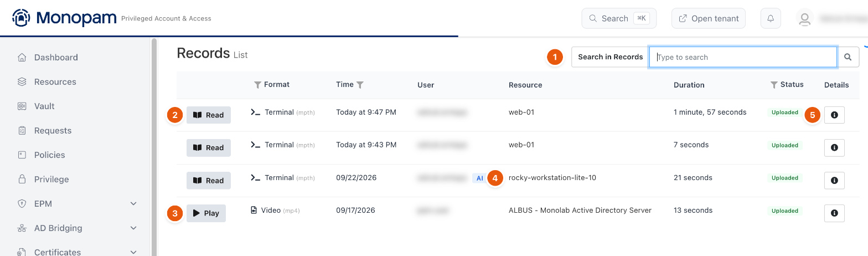Click the Resource column header
This screenshot has height=256, width=868.
pos(525,85)
